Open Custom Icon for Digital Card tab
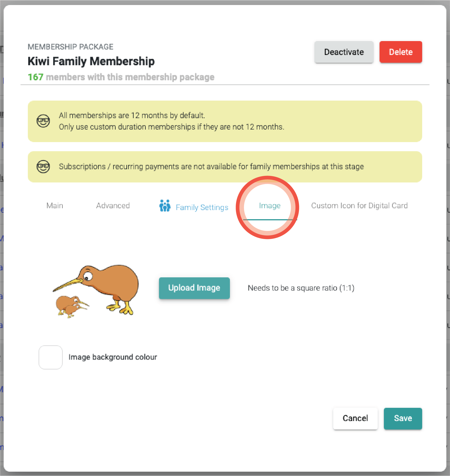The image size is (450, 476). (359, 205)
